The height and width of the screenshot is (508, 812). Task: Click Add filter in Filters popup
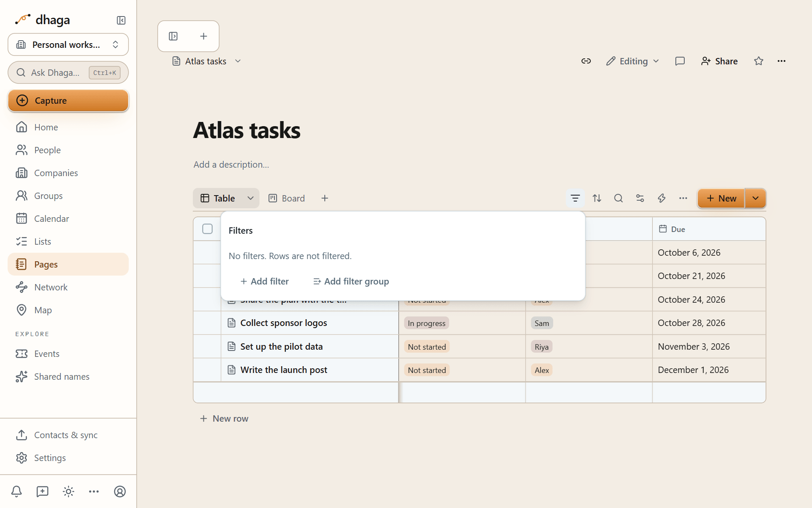click(x=264, y=281)
